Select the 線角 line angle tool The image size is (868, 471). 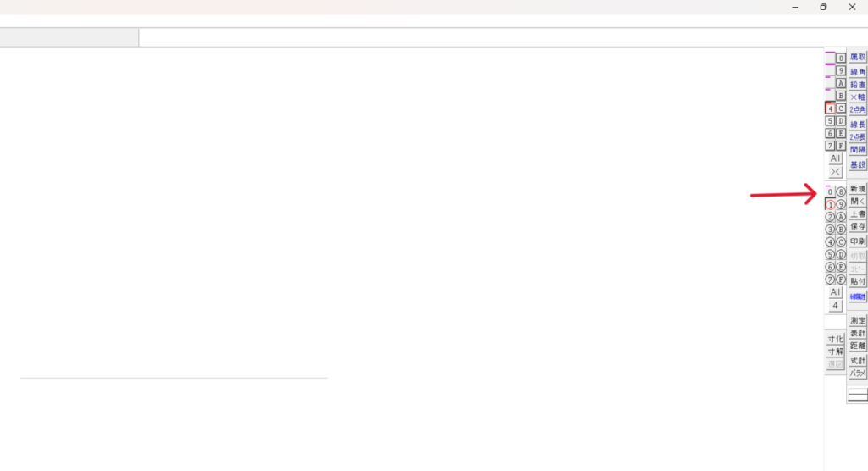[858, 72]
